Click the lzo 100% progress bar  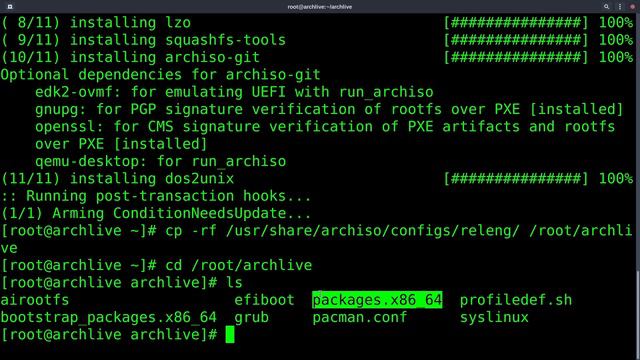pyautogui.click(x=516, y=22)
